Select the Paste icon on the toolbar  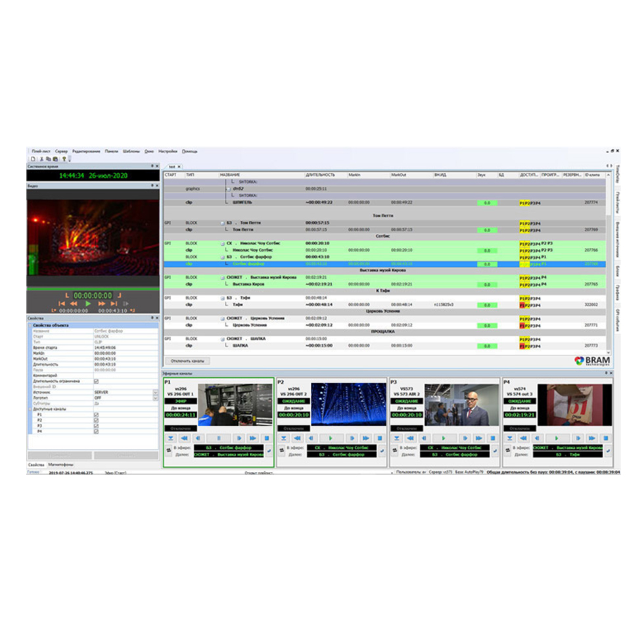(55, 158)
